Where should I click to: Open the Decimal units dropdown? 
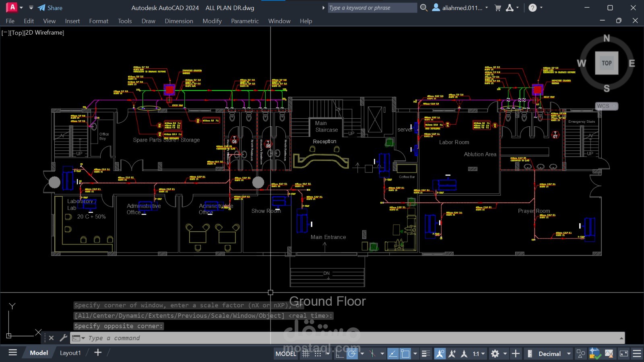pyautogui.click(x=555, y=354)
